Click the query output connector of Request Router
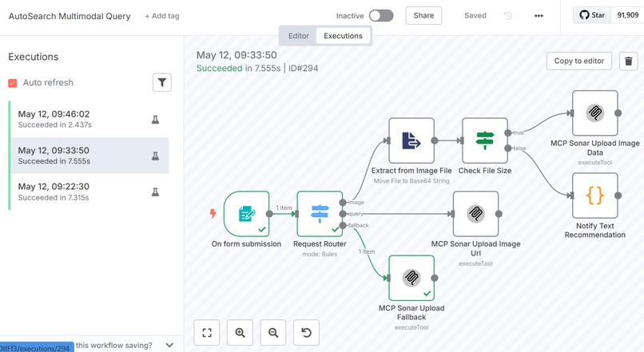Viewport: 644px width, 352px height. pyautogui.click(x=343, y=214)
